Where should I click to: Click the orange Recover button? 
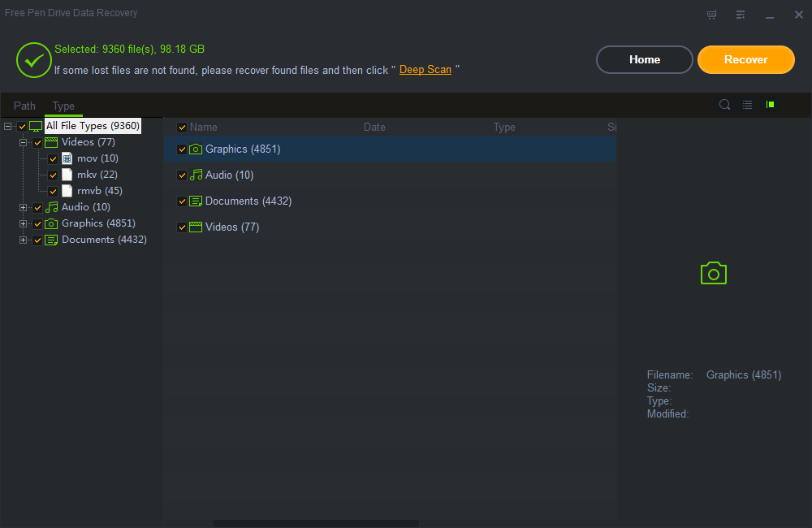(745, 59)
